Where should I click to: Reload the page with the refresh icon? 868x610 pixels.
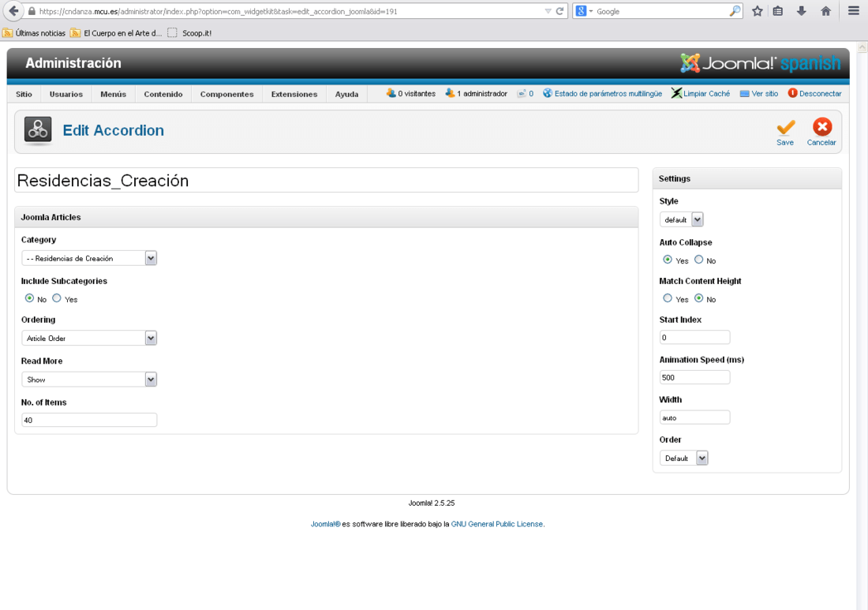560,11
